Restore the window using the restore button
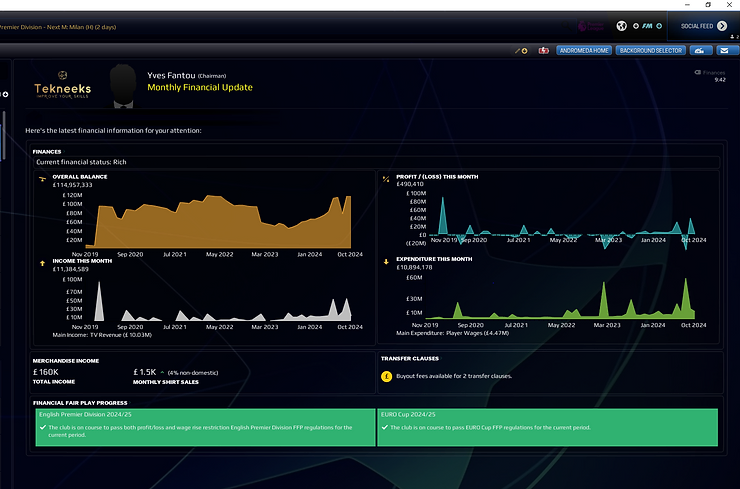 pyautogui.click(x=708, y=5)
